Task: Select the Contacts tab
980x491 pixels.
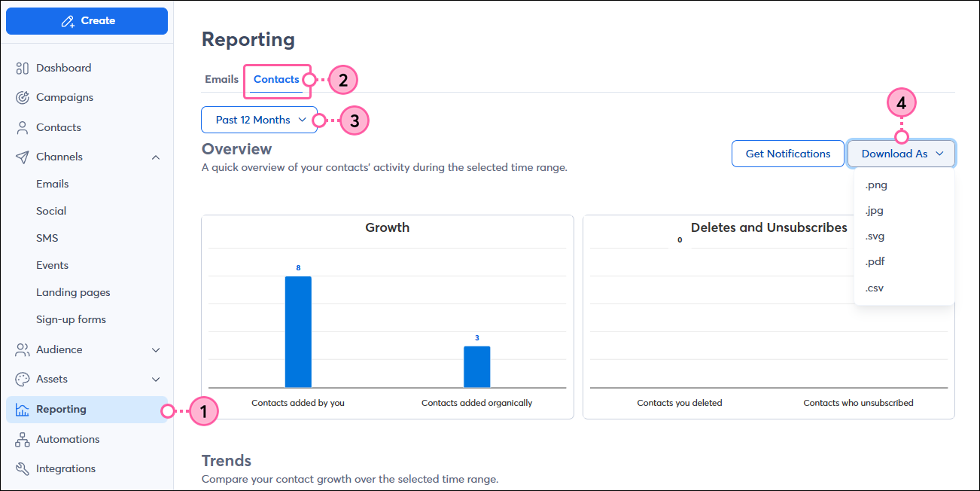Action: (276, 78)
